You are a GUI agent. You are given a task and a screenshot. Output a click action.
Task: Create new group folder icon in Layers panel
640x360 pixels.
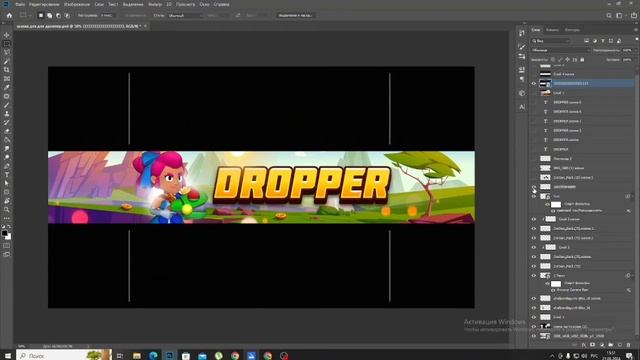(611, 345)
